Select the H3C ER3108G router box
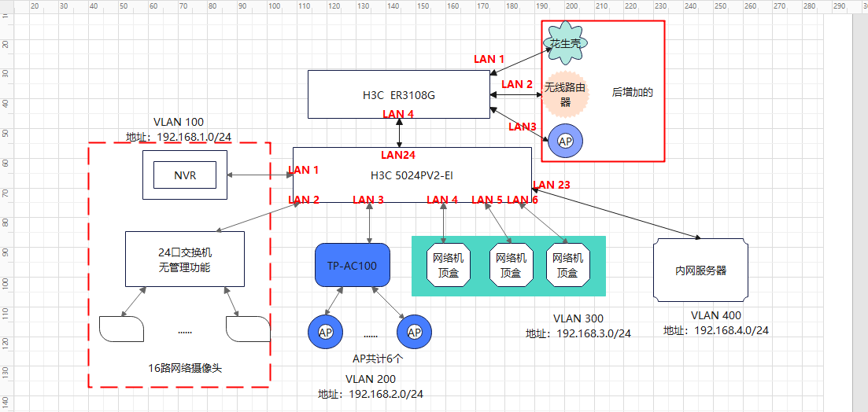The width and height of the screenshot is (868, 412). tap(398, 94)
